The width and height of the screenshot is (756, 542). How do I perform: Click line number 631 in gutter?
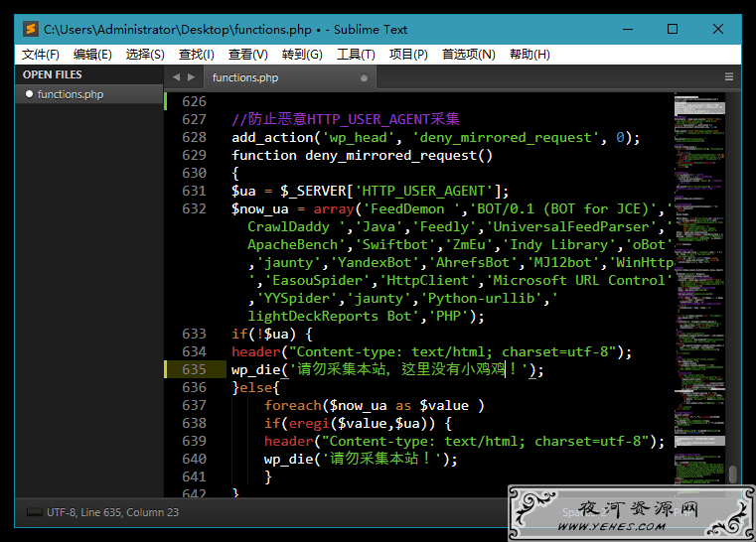[x=194, y=191]
